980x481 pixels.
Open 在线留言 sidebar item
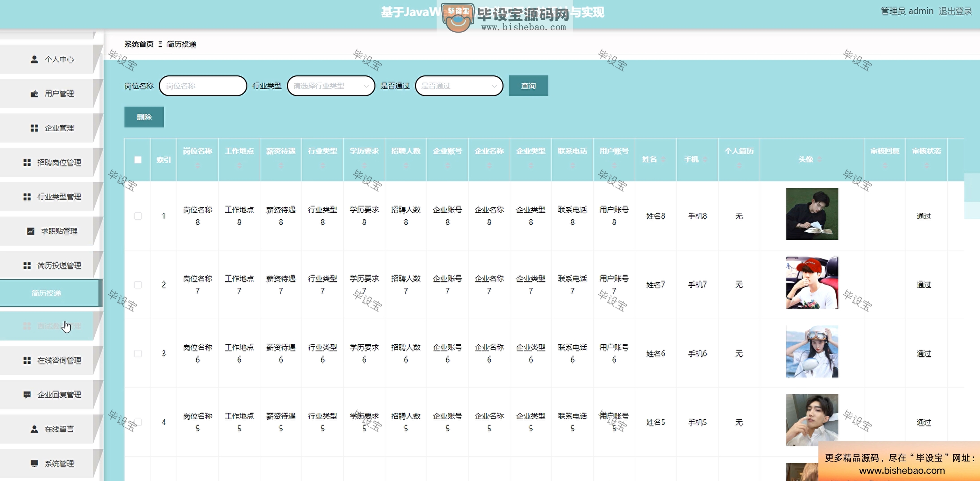point(52,429)
